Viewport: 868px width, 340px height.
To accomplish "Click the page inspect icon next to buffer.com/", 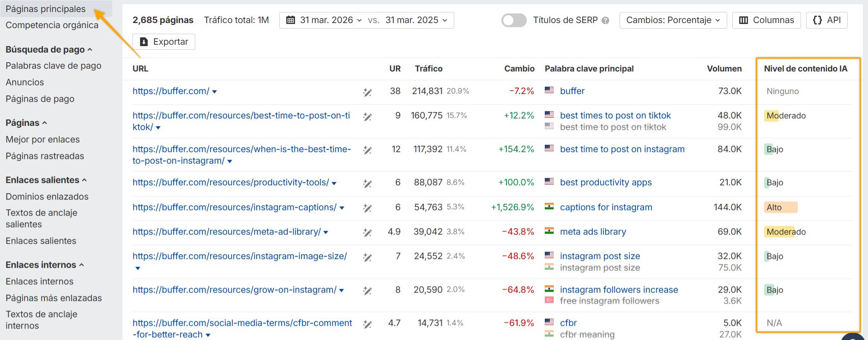I will [x=367, y=91].
